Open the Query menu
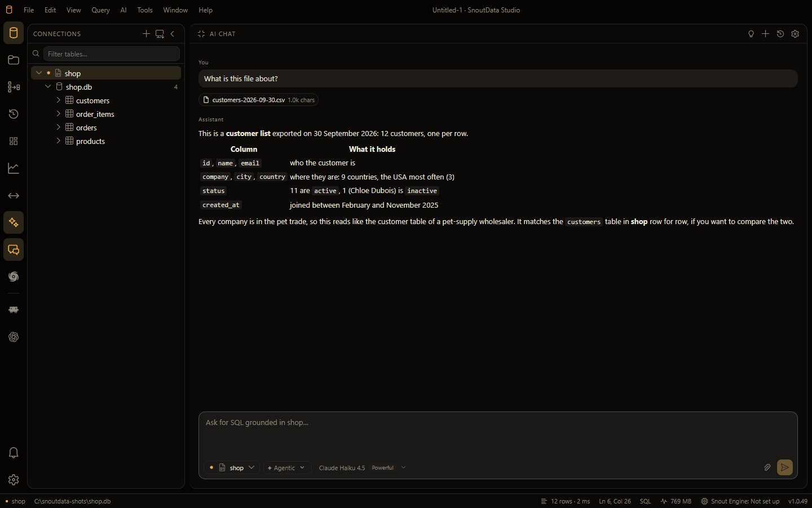The image size is (812, 508). click(100, 10)
